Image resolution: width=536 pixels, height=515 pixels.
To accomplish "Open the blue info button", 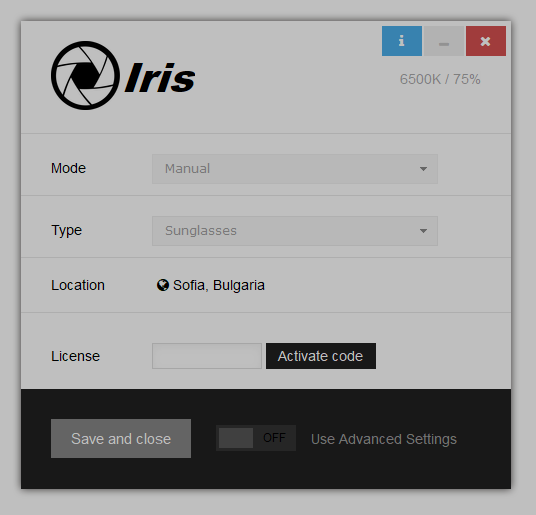I will (x=402, y=41).
